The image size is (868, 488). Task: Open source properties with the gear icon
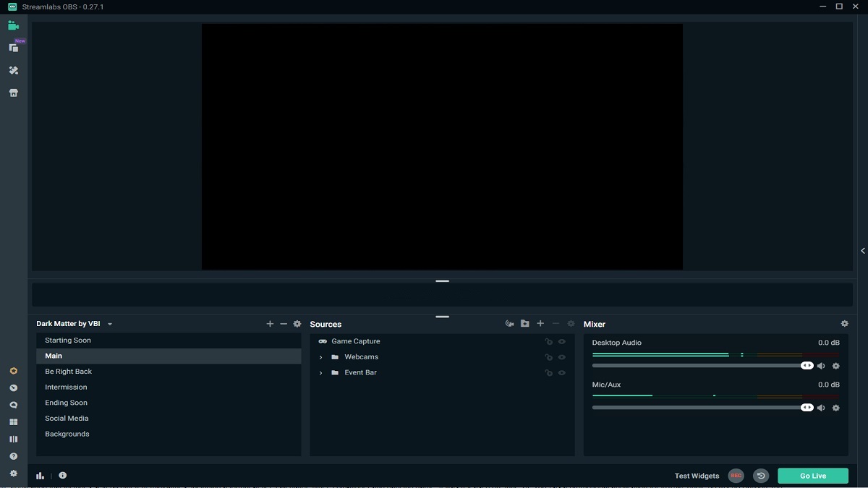point(571,323)
